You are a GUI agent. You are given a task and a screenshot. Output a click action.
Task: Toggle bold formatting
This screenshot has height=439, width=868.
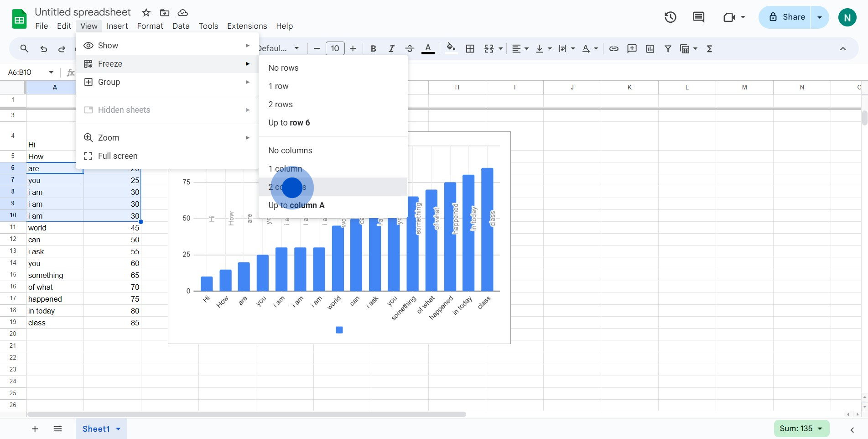click(x=373, y=49)
